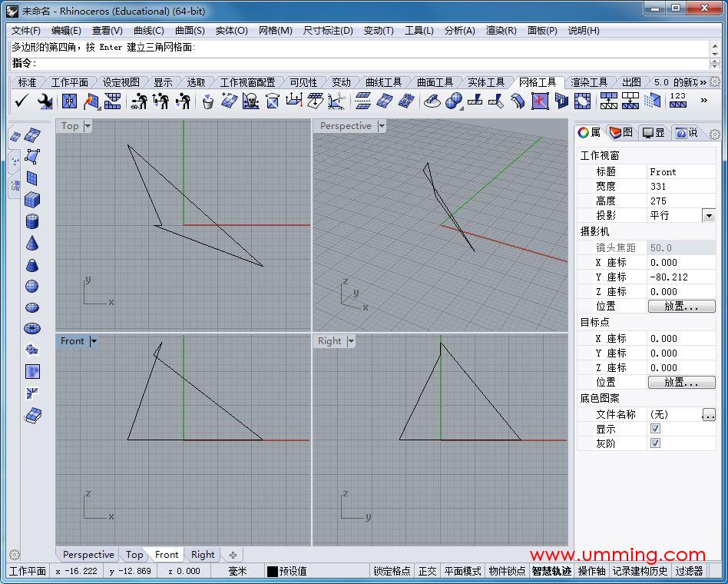This screenshot has height=584, width=728.
Task: Click the black 预设值 layer color swatch
Action: pos(272,572)
